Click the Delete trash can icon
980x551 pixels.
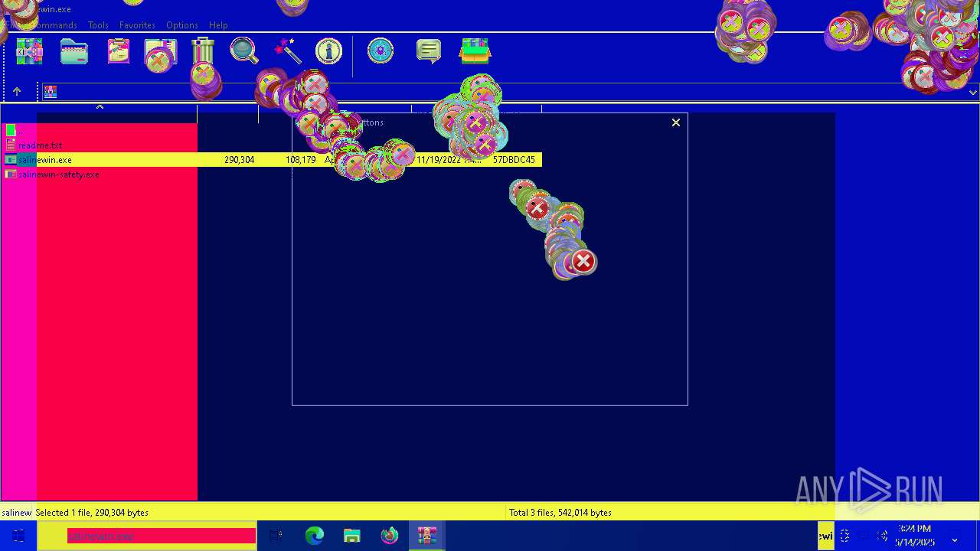203,51
